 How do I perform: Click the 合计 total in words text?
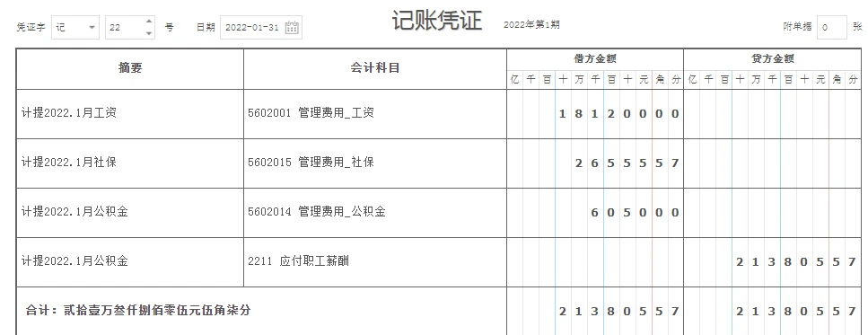[138, 310]
